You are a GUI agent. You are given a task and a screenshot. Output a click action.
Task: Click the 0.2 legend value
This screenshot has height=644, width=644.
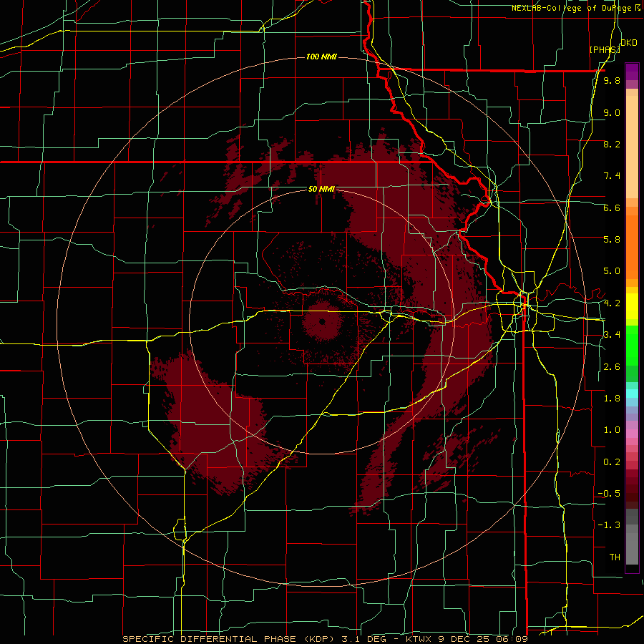[x=612, y=462]
